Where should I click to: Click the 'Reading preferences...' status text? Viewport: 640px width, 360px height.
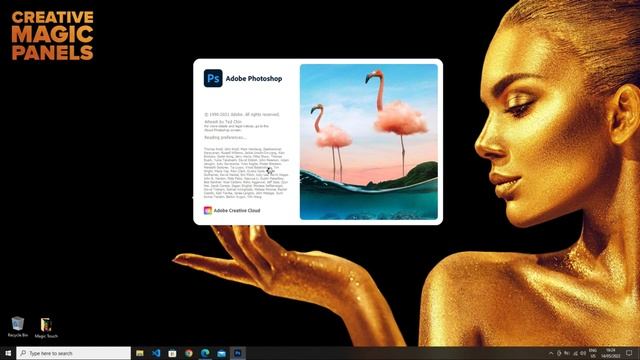(225, 138)
